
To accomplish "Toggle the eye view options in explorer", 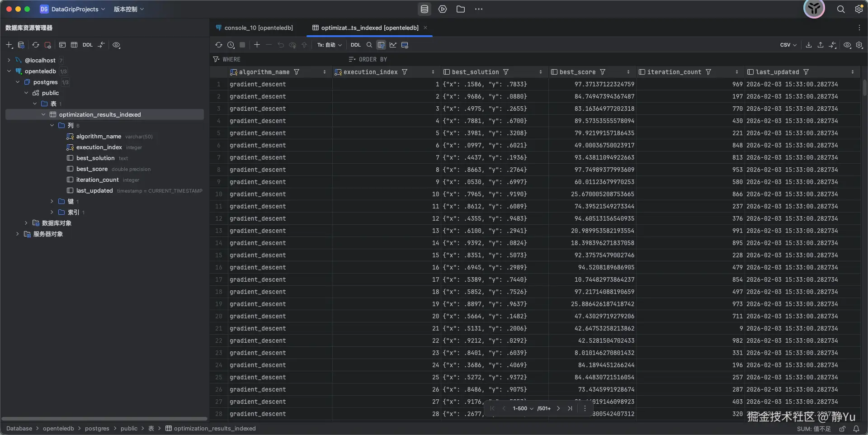I will 116,45.
